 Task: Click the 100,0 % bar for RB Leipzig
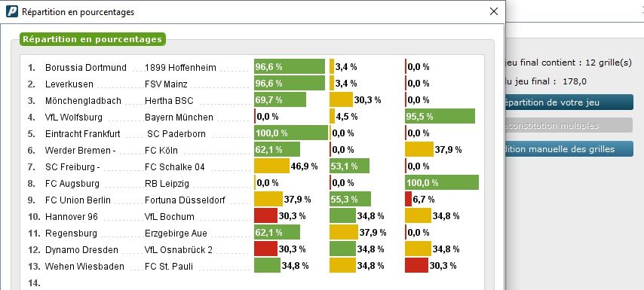(442, 182)
